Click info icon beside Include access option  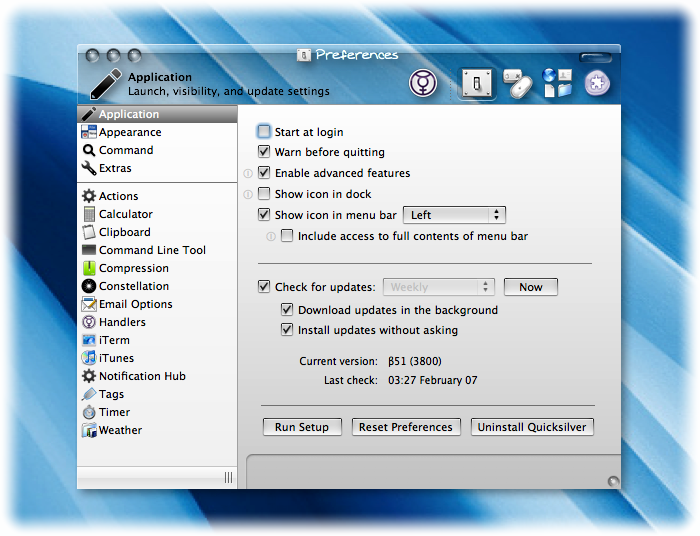(x=271, y=236)
